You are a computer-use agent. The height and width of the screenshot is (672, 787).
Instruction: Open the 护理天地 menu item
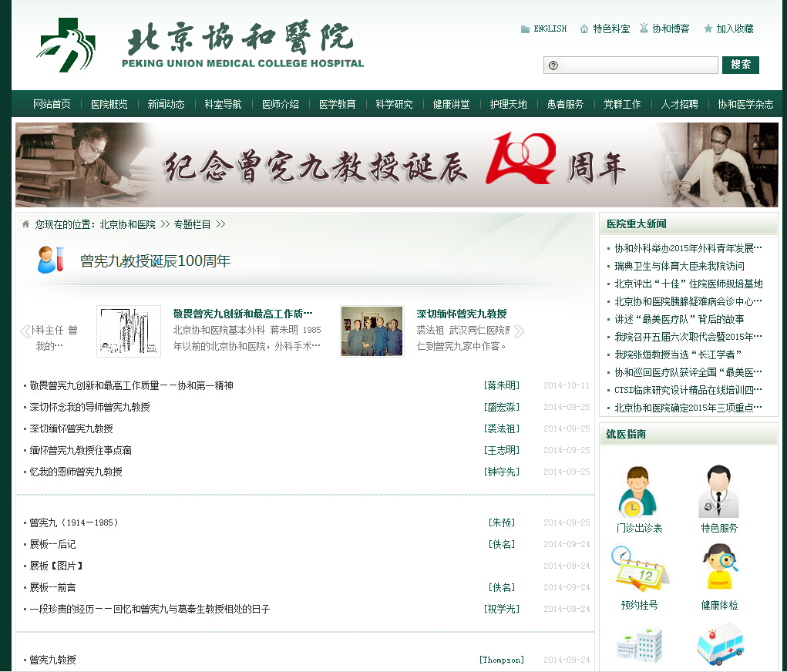[509, 104]
